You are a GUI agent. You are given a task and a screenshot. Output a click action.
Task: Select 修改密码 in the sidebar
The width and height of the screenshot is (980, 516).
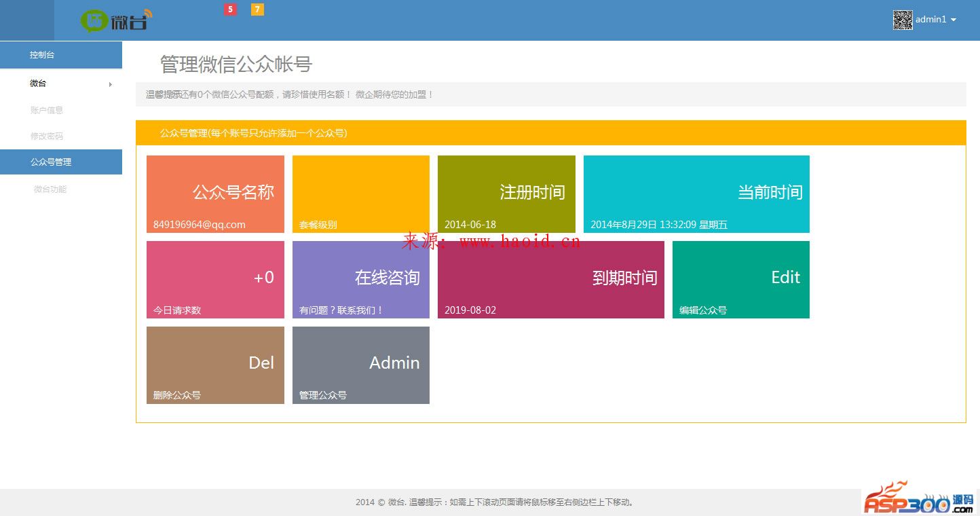[47, 136]
